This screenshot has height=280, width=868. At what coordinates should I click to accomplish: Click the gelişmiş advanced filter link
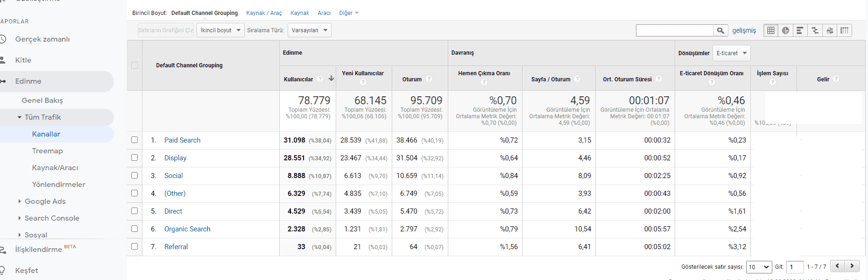pyautogui.click(x=744, y=30)
